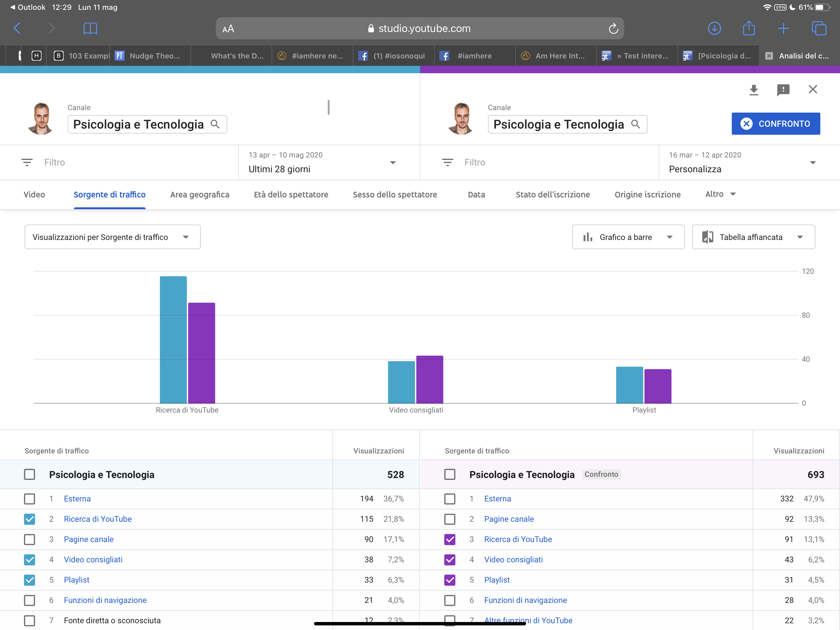Expand Altro tab dropdown
840x630 pixels.
(x=720, y=194)
